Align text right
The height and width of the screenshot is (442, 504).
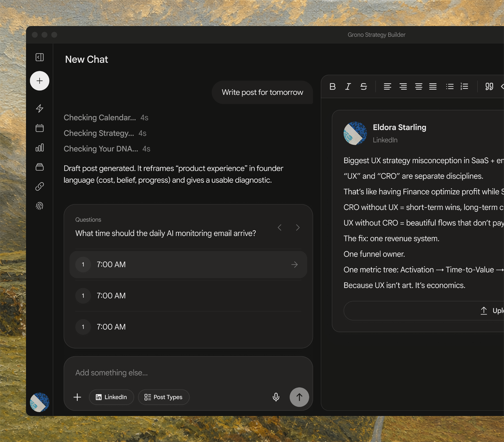click(x=403, y=86)
